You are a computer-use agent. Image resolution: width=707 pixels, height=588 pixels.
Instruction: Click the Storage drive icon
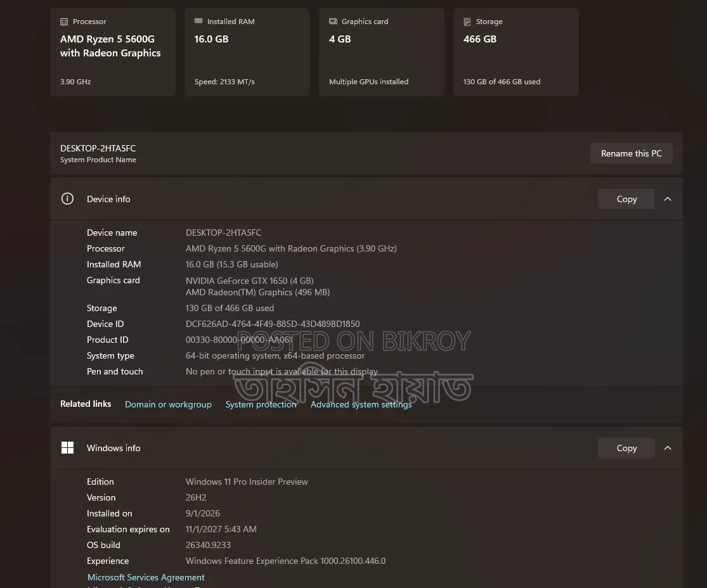tap(467, 22)
